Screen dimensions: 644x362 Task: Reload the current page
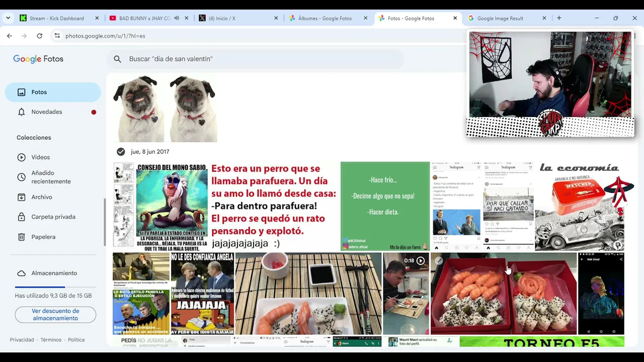(x=39, y=36)
